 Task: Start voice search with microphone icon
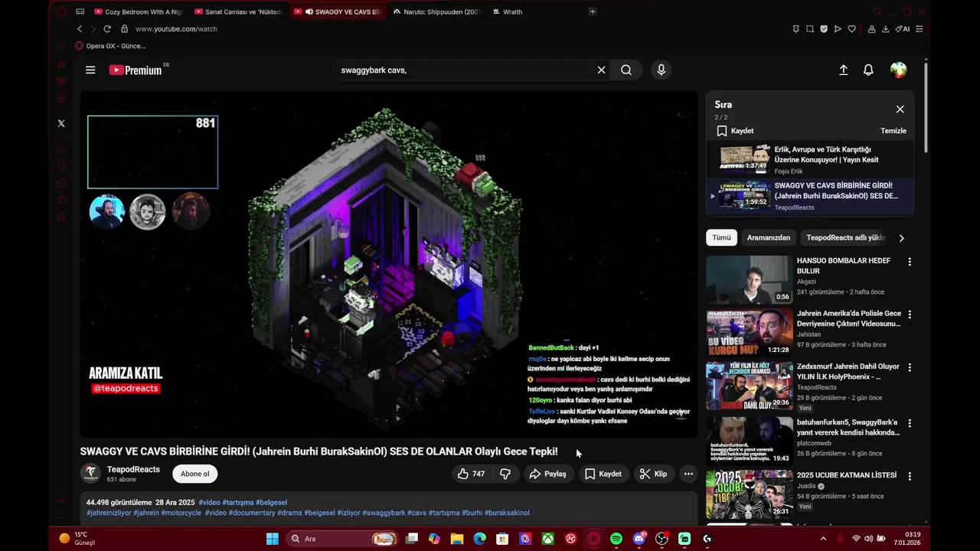coord(661,70)
